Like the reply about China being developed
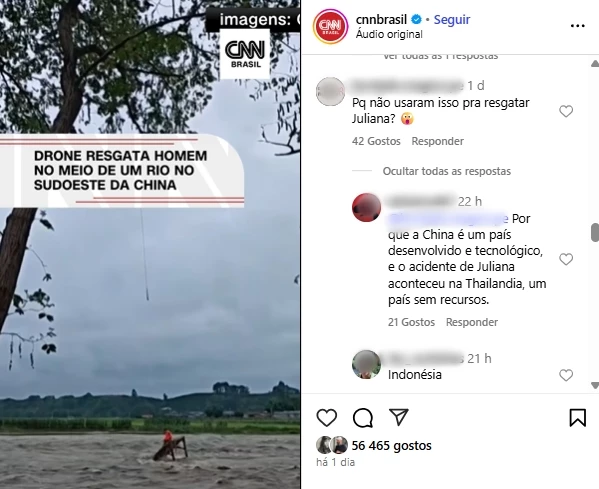Screen dimensions: 599x489 [x=566, y=259]
